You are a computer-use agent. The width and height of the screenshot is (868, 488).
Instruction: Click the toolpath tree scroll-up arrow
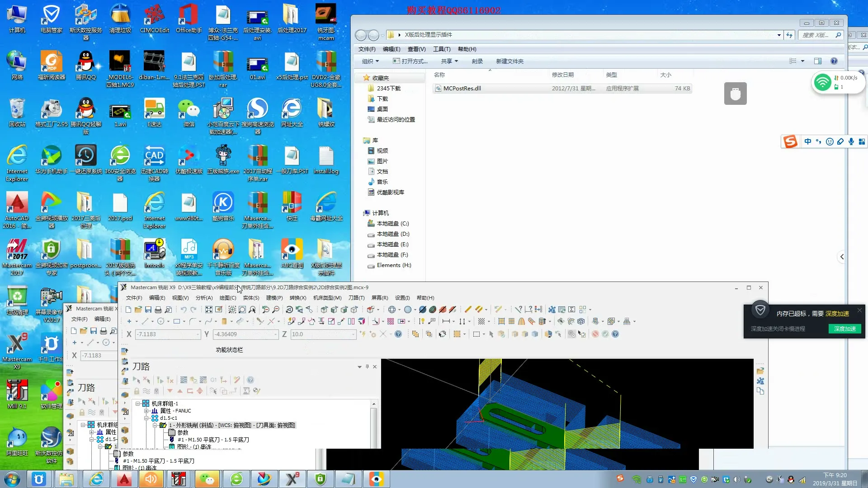(x=374, y=404)
